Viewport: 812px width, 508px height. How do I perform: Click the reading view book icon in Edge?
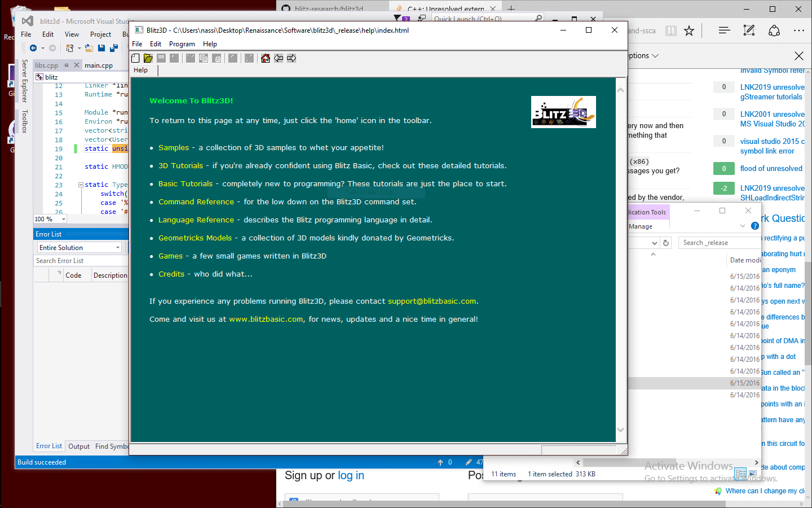pyautogui.click(x=671, y=31)
